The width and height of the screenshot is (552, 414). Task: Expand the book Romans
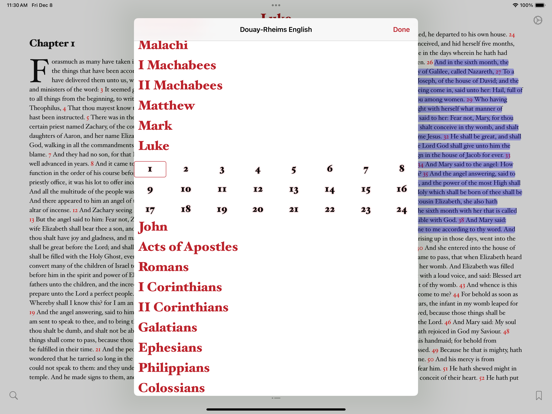163,267
